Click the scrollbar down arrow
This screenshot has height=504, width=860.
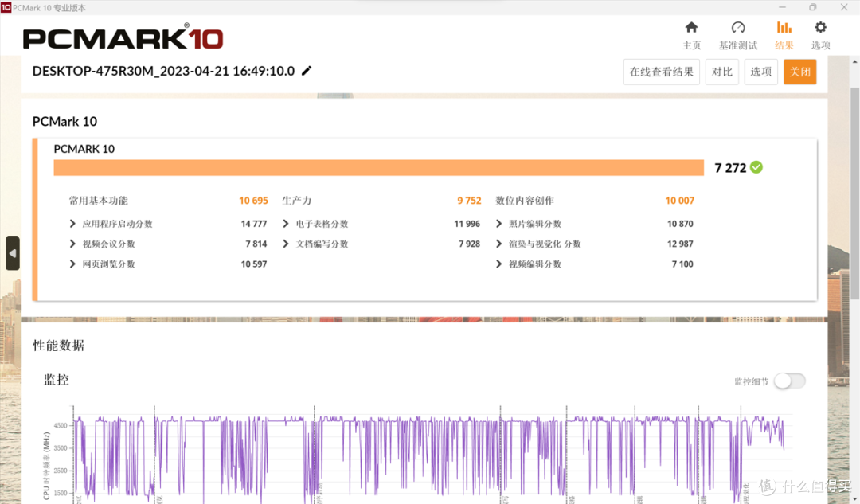pos(854,498)
